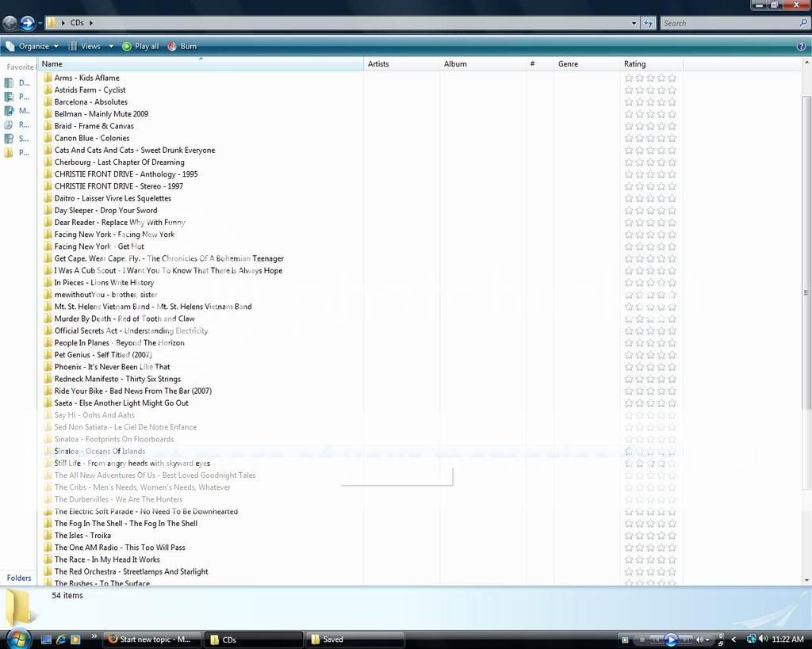The width and height of the screenshot is (812, 649).
Task: Click the magnifier icon in the Search box
Action: 803,23
